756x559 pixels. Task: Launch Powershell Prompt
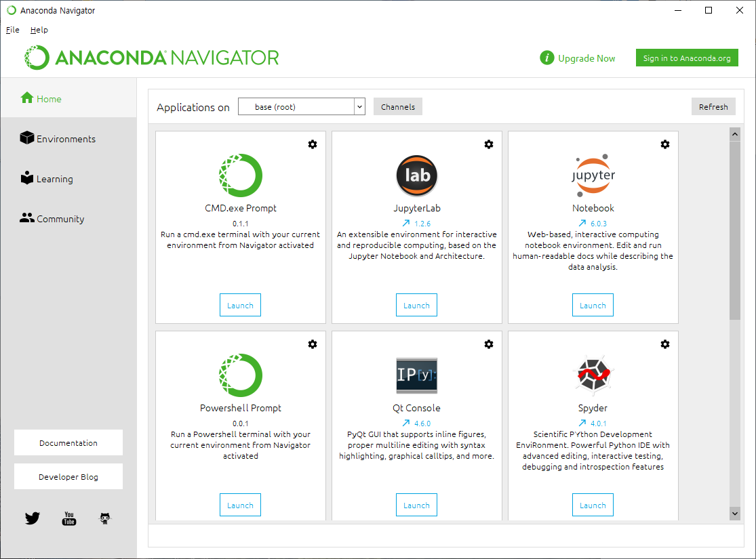[240, 505]
